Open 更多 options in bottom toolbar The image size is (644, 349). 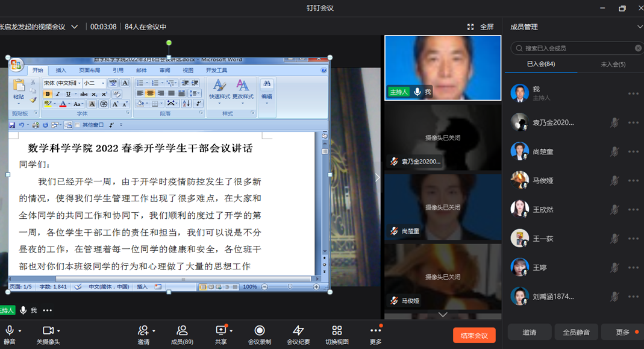[x=375, y=330]
